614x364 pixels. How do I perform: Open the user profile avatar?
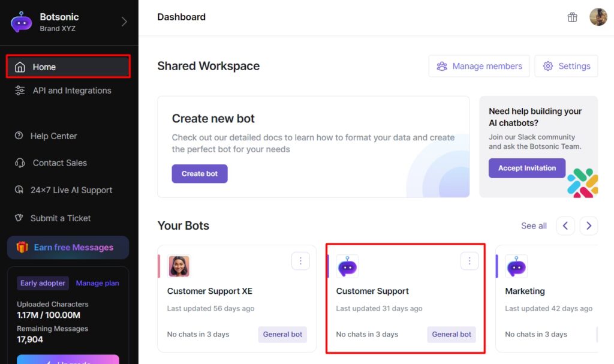tap(598, 17)
